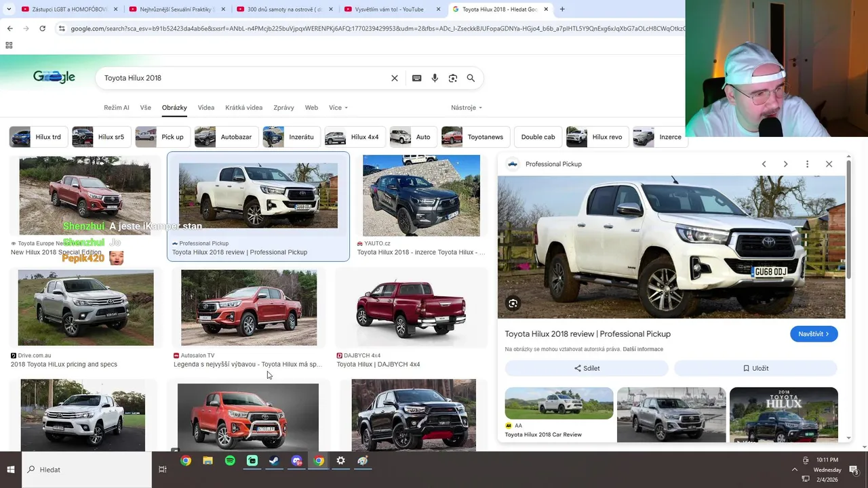868x488 pixels.
Task: Open the Chrome apps grid icon
Action: pyautogui.click(x=9, y=45)
